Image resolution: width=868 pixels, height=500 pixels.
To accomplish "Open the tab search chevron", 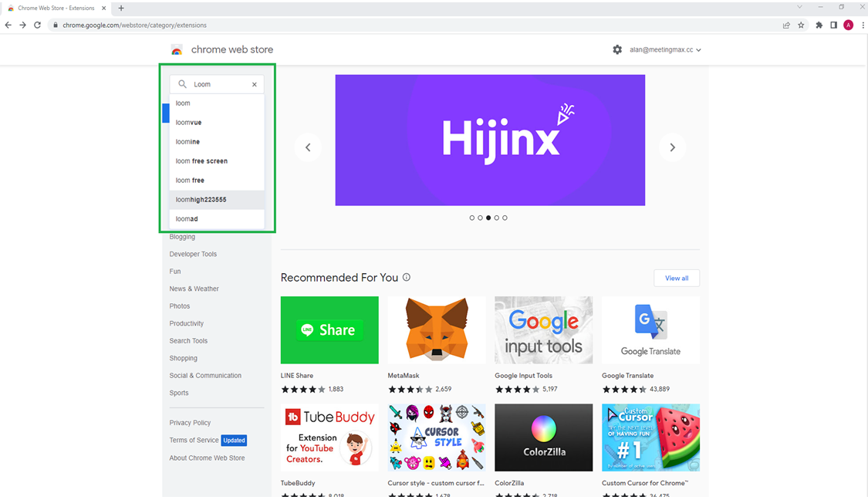I will (799, 7).
